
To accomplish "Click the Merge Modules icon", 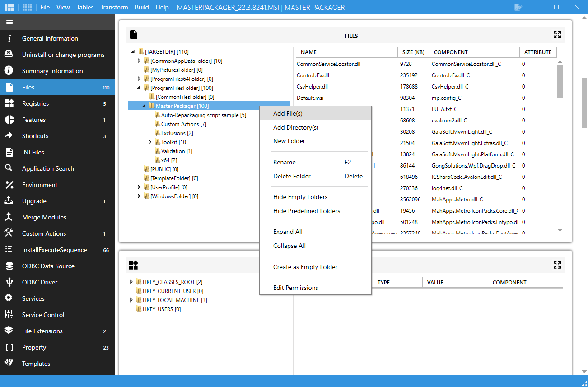I will point(9,217).
